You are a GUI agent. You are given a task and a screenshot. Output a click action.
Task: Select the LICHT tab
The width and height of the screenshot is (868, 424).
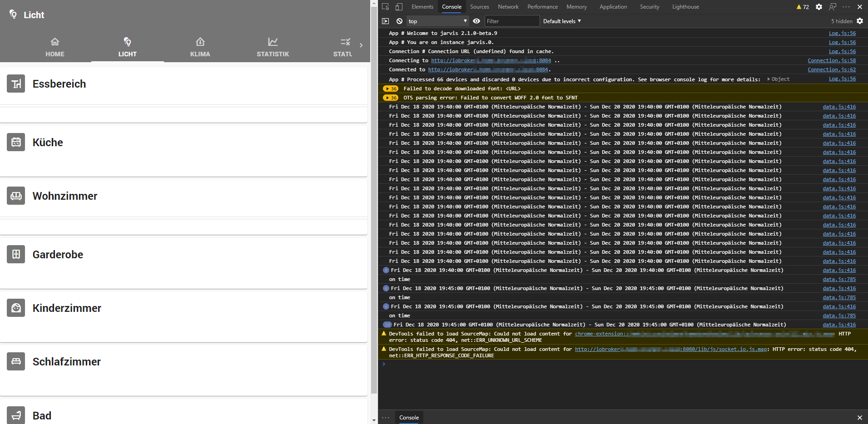click(128, 47)
